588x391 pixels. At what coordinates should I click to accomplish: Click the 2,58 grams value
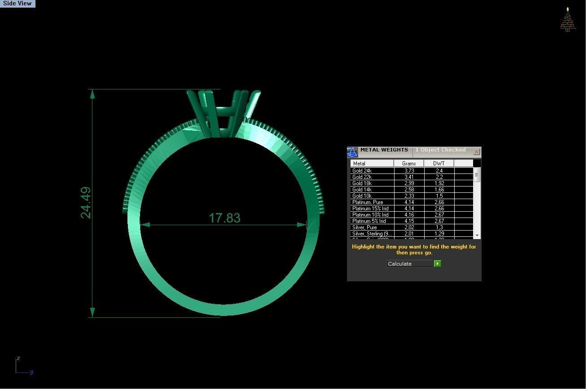pos(409,190)
